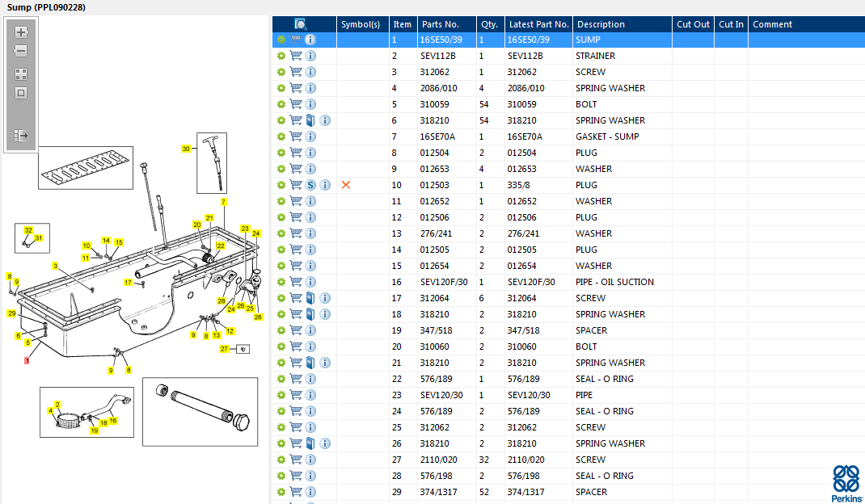Click the single-square fit view icon
The image size is (865, 504).
tap(21, 92)
